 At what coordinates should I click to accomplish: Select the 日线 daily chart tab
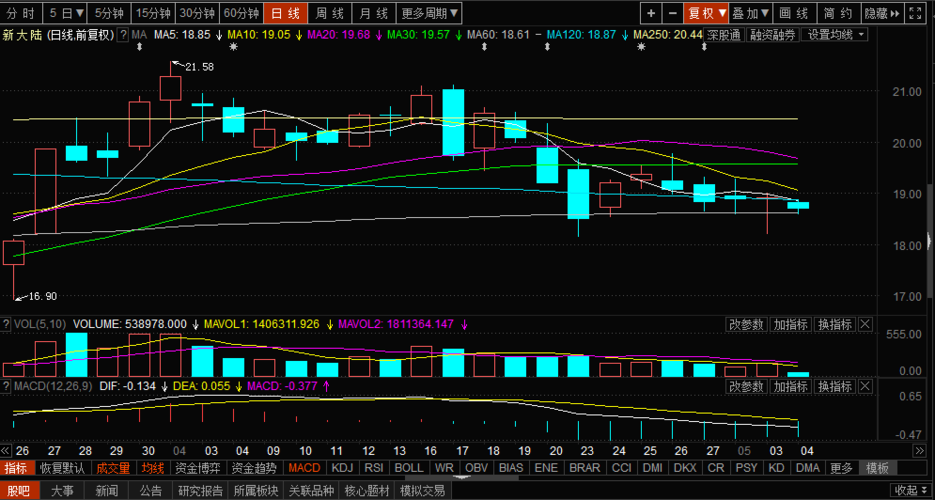click(286, 13)
